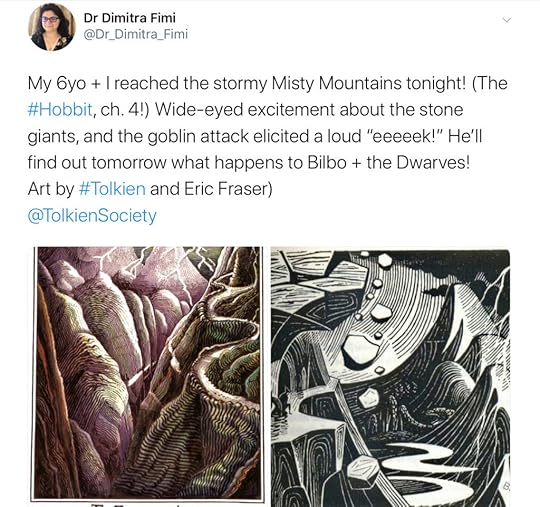540x507 pixels.
Task: Open Dr Dimitra Fimi's profile picture
Action: (52, 27)
